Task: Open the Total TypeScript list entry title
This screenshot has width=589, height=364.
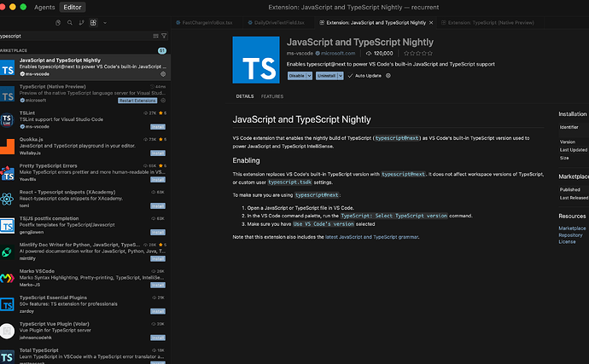Action: tap(38, 350)
